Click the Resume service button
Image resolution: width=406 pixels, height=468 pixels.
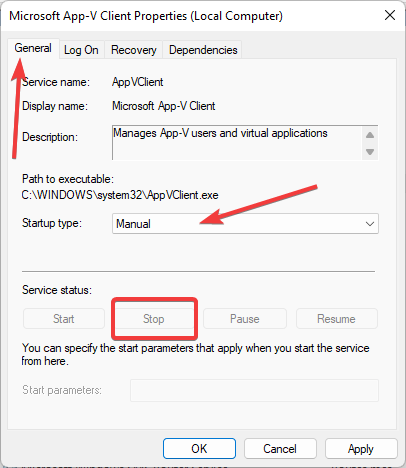[x=336, y=319]
